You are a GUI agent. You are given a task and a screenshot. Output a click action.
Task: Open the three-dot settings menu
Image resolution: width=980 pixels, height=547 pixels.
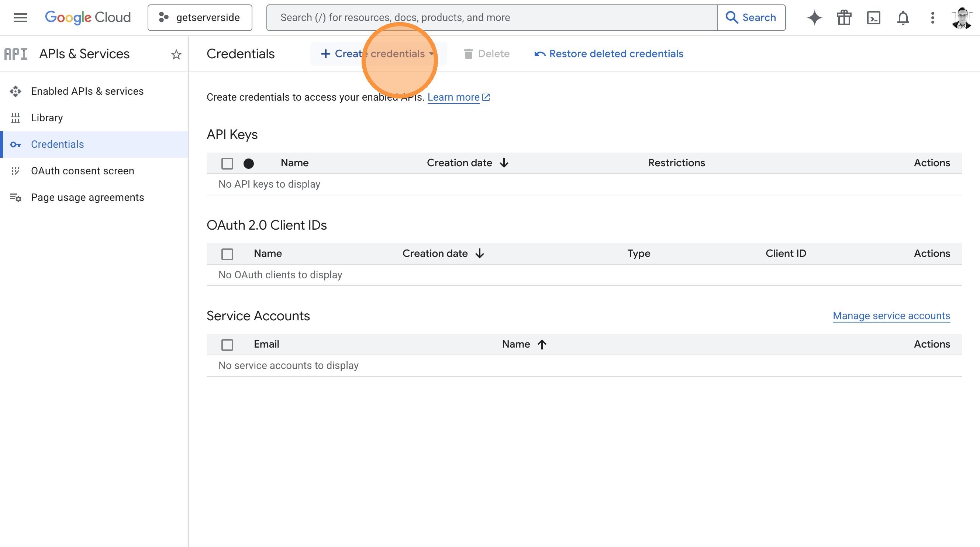pos(932,17)
